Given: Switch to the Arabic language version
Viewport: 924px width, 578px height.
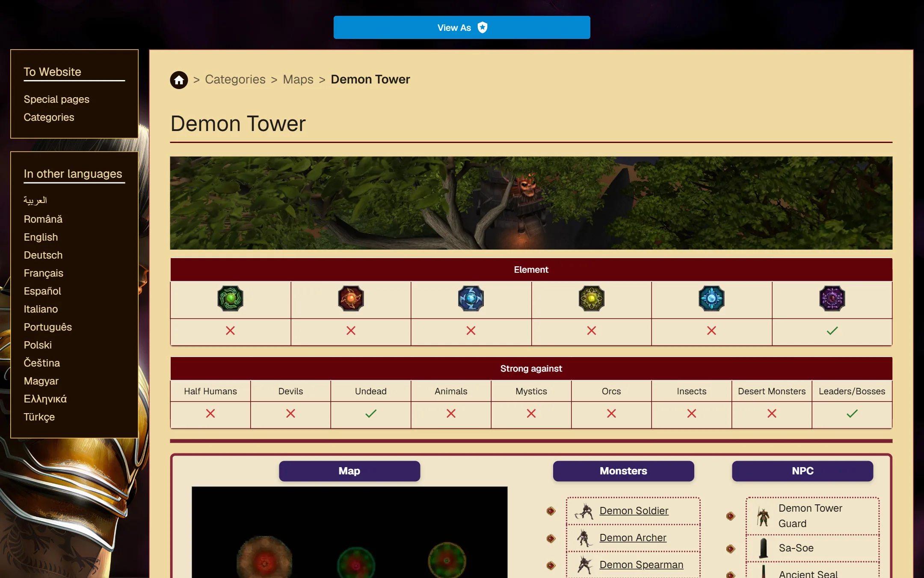Looking at the screenshot, I should 35,200.
